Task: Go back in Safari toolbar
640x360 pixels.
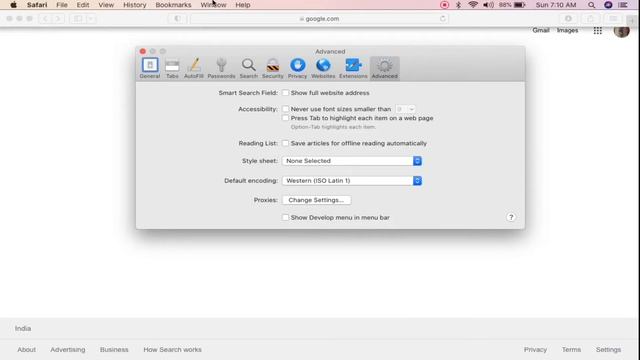Action: point(45,18)
